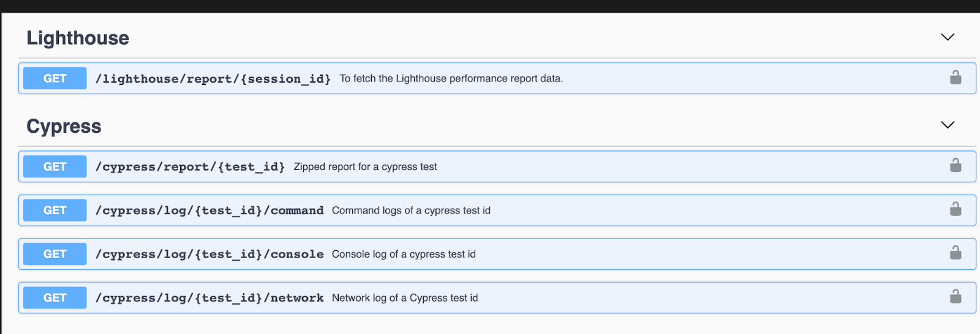Click GET button for cypress console log
This screenshot has height=334, width=980.
tap(55, 254)
